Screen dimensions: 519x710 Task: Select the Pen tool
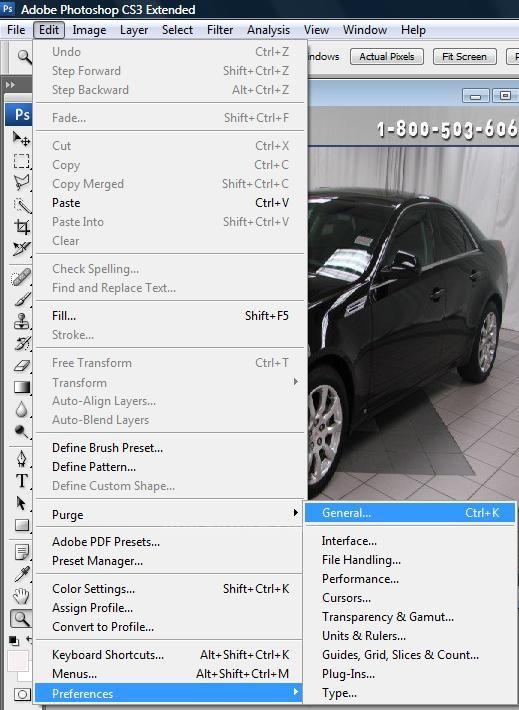(21, 459)
